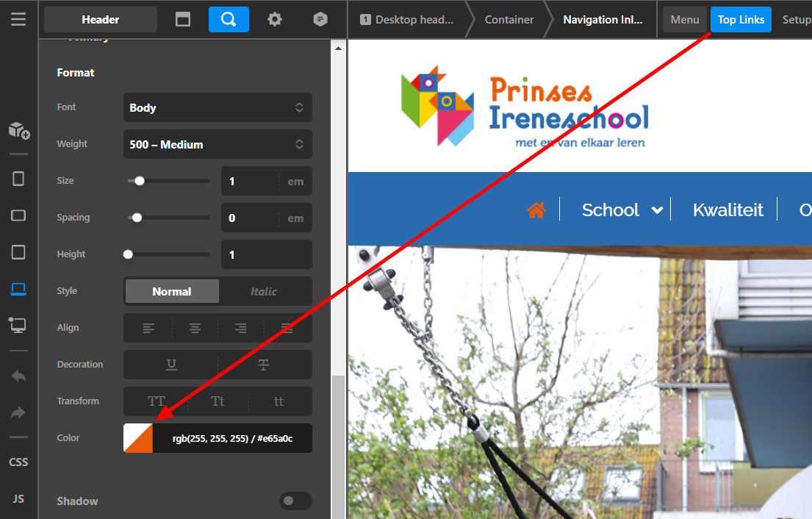Change the Spacing unit em

pyautogui.click(x=295, y=218)
